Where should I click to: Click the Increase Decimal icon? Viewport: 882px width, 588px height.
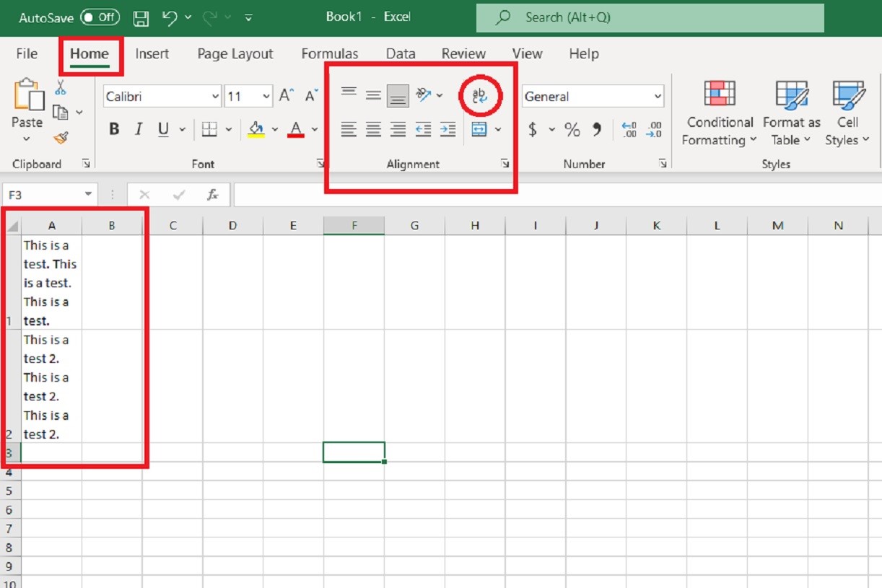629,129
